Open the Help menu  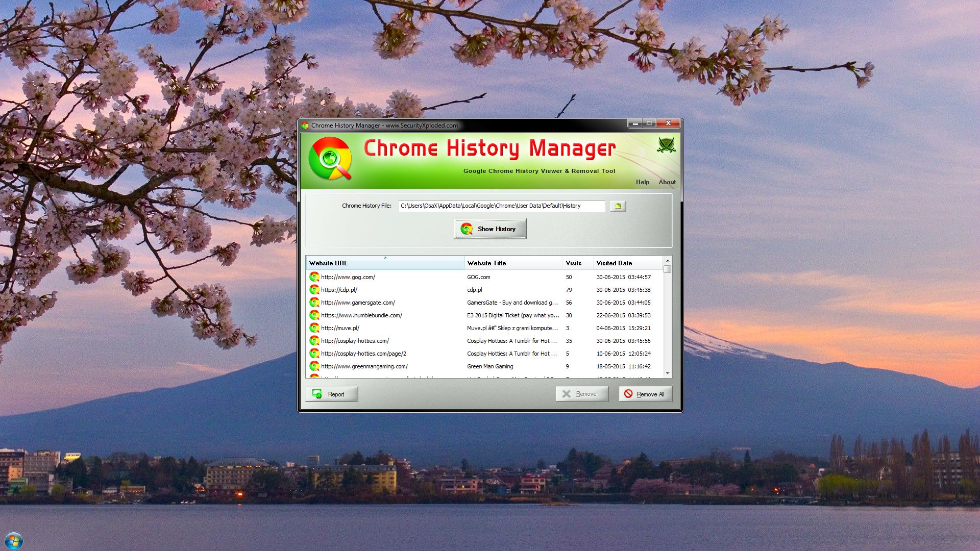pyautogui.click(x=643, y=182)
